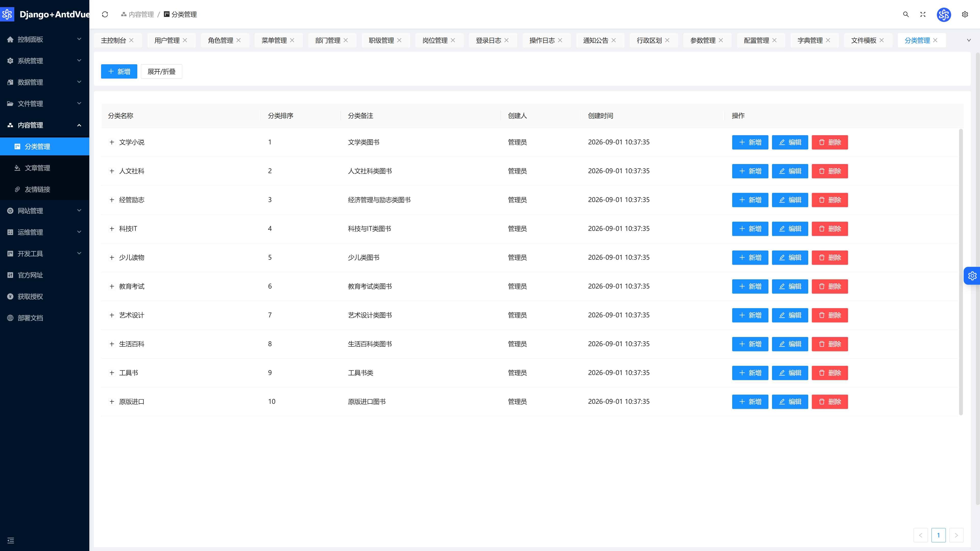This screenshot has width=980, height=551.
Task: Collapse sidebar with bottom-left menu-fold icon
Action: coord(11,540)
